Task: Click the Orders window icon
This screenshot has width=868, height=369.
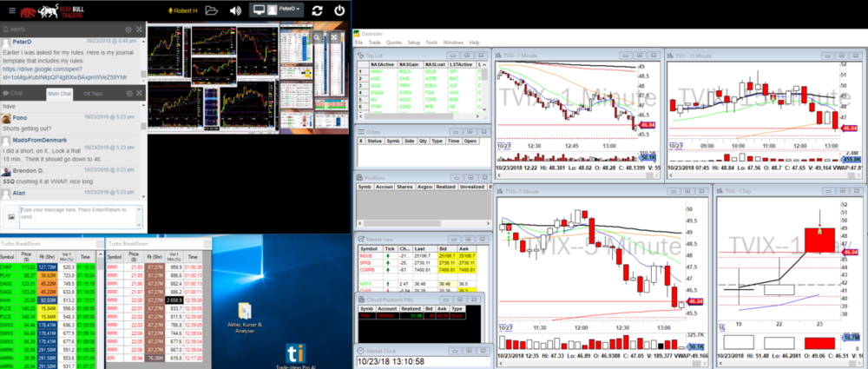Action: tap(361, 132)
